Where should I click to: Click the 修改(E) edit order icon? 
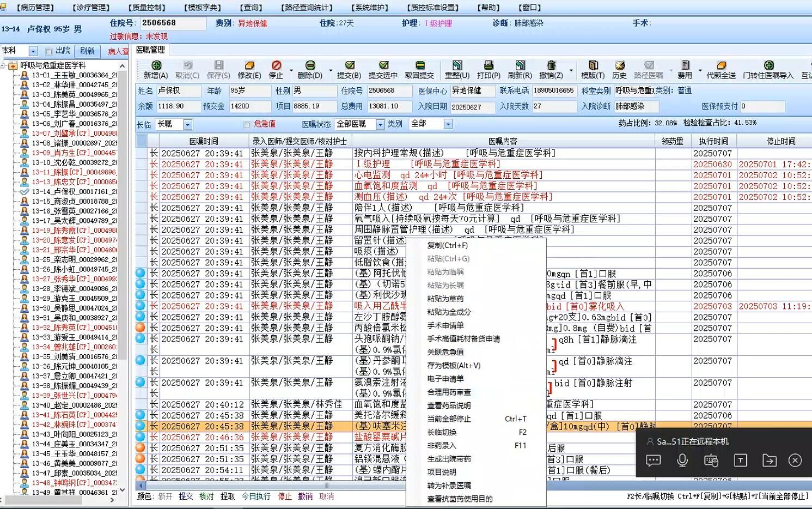(x=249, y=65)
